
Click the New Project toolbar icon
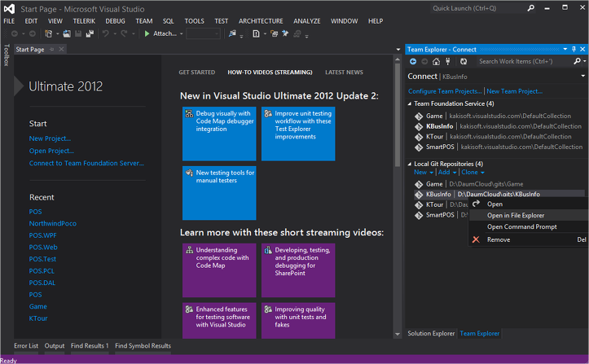pos(48,34)
